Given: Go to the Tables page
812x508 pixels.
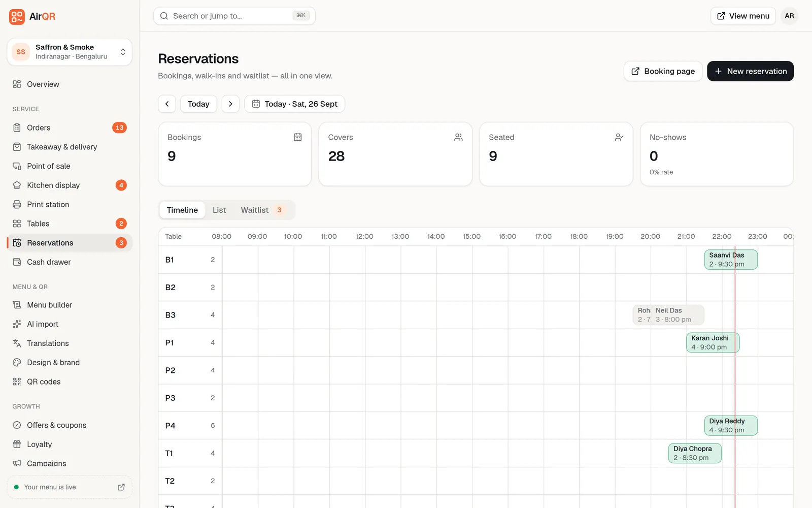Looking at the screenshot, I should [70, 224].
